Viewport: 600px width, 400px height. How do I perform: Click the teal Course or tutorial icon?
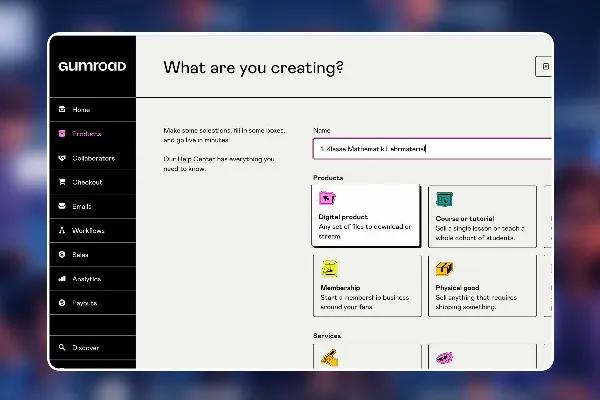(x=444, y=199)
